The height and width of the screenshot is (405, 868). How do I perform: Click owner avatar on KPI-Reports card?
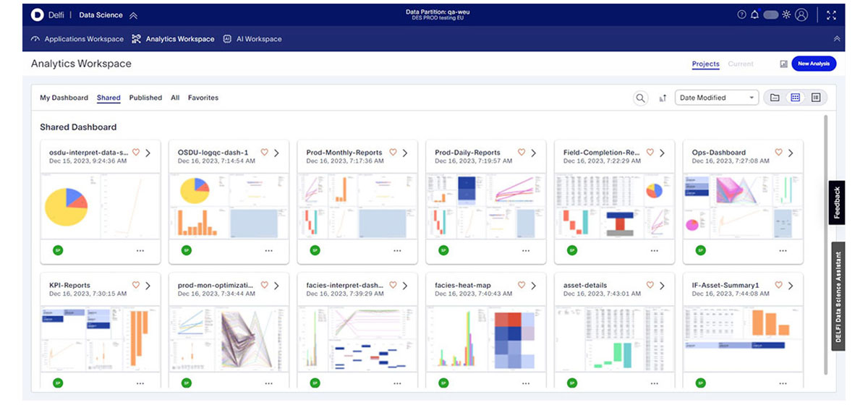coord(57,383)
